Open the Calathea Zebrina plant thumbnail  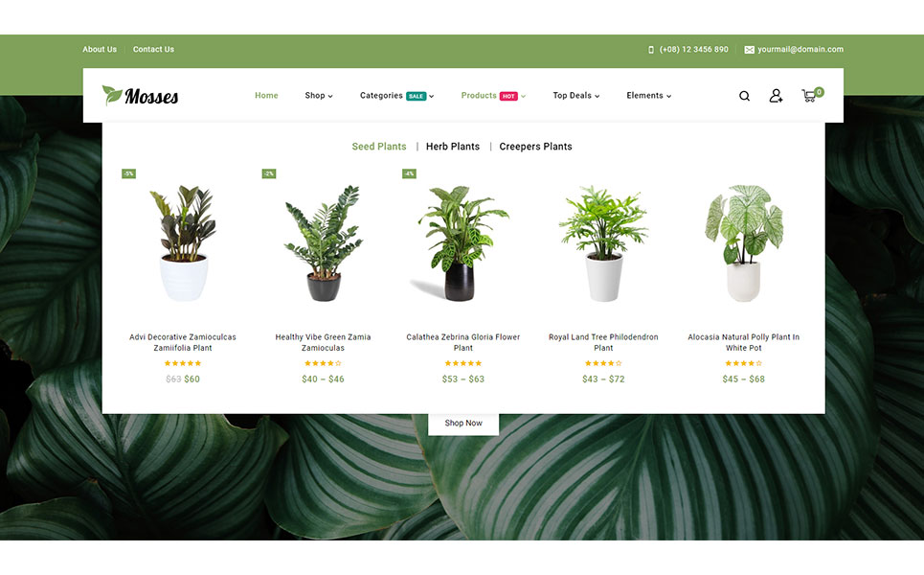463,243
